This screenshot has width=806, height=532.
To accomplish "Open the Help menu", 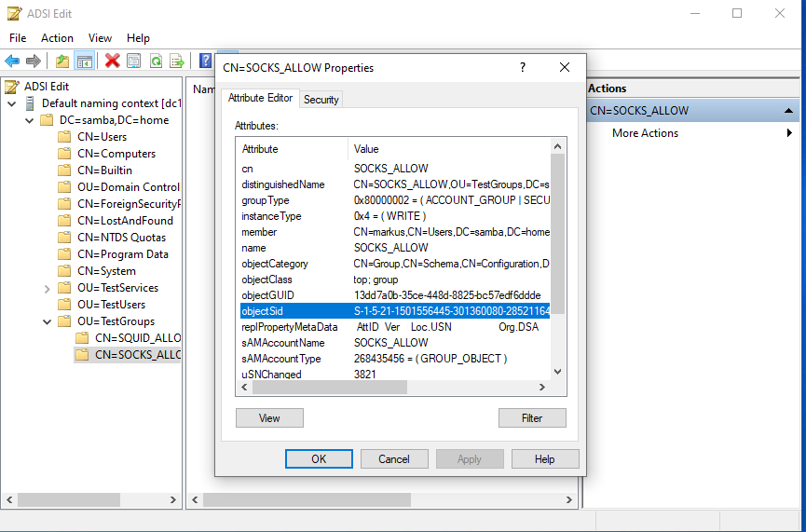I will pyautogui.click(x=138, y=38).
